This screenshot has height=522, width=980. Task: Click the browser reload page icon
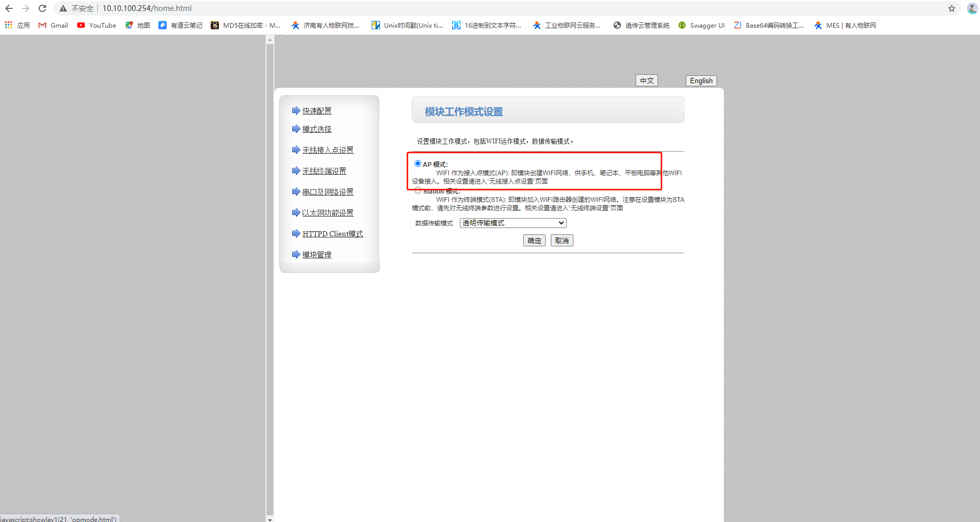tap(42, 8)
